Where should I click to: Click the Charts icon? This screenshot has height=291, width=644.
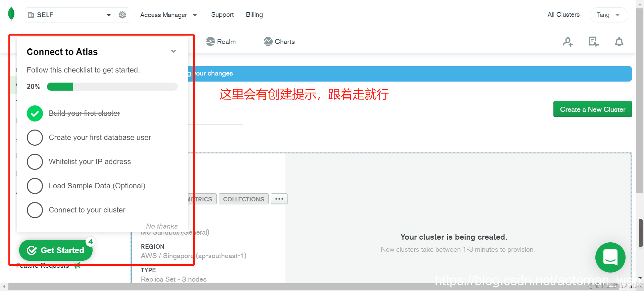point(268,42)
